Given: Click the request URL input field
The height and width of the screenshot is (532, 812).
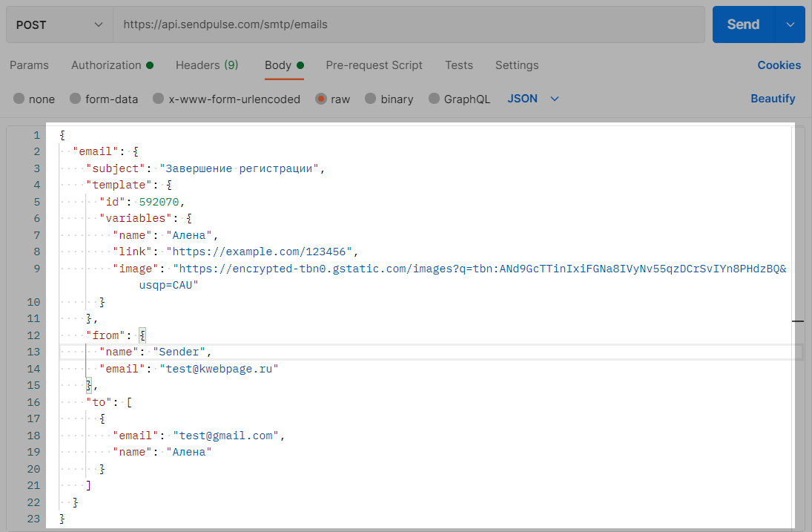Looking at the screenshot, I should (408, 24).
